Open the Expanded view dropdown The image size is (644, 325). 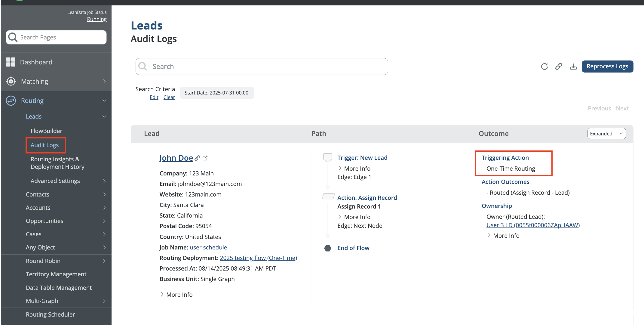click(x=606, y=134)
